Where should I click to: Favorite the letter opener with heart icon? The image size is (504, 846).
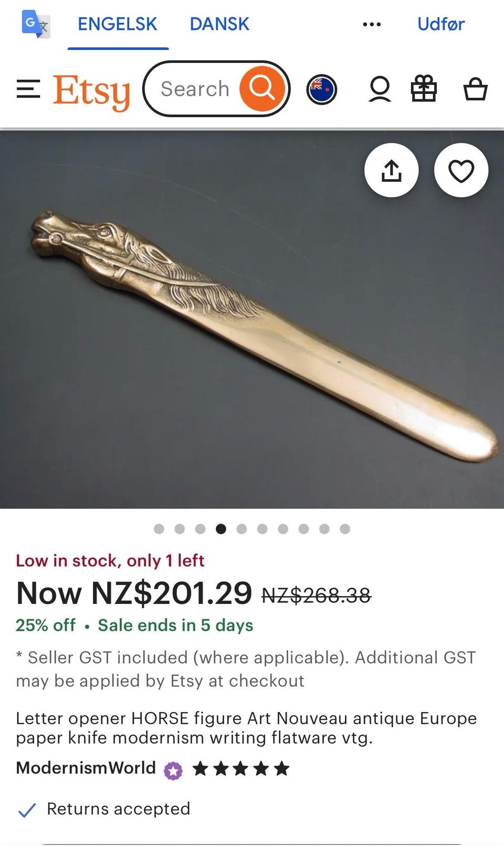coord(461,170)
